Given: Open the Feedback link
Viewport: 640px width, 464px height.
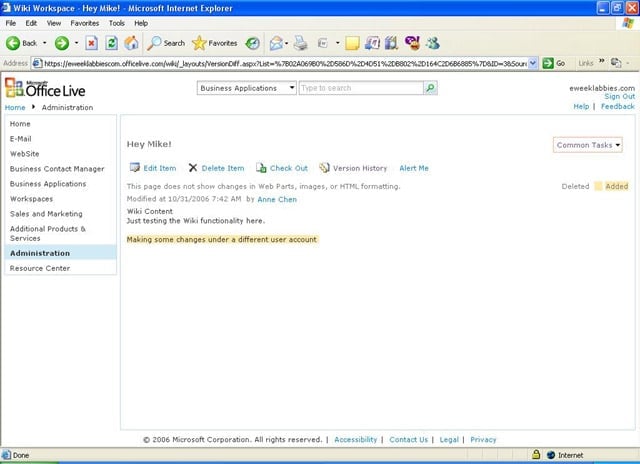Looking at the screenshot, I should coord(618,107).
